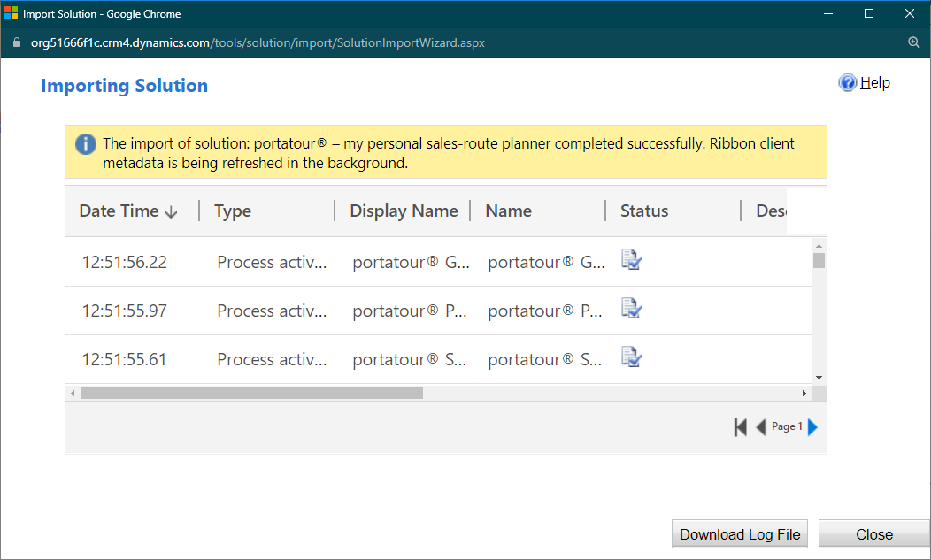Click the Type cell in the 12:51:55.97 row
931x560 pixels.
point(272,311)
